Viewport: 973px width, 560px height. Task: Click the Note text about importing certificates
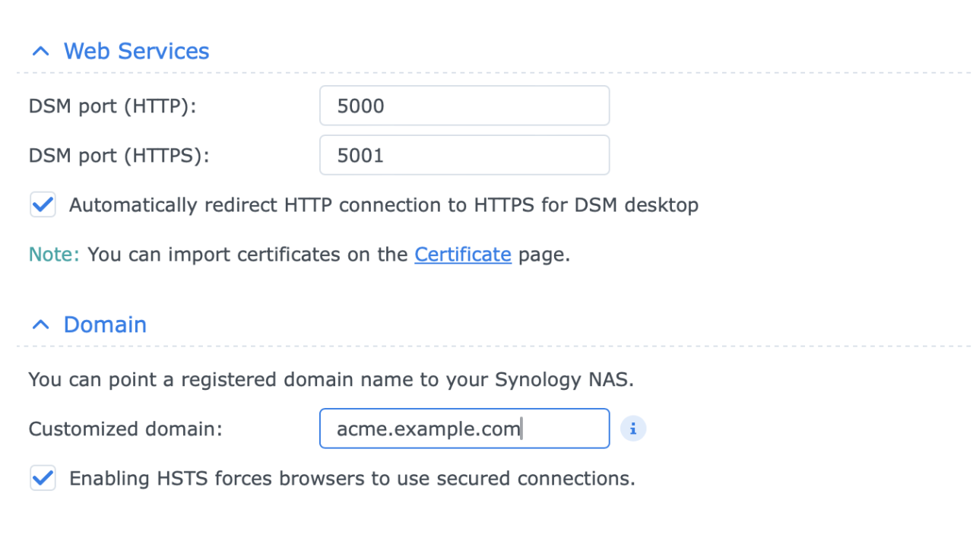tap(296, 255)
